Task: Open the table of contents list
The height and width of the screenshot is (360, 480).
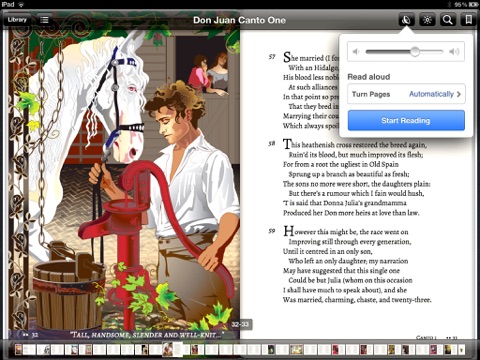Action: click(x=44, y=20)
